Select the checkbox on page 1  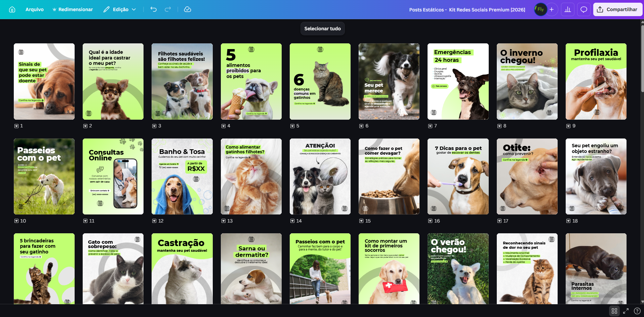16,126
